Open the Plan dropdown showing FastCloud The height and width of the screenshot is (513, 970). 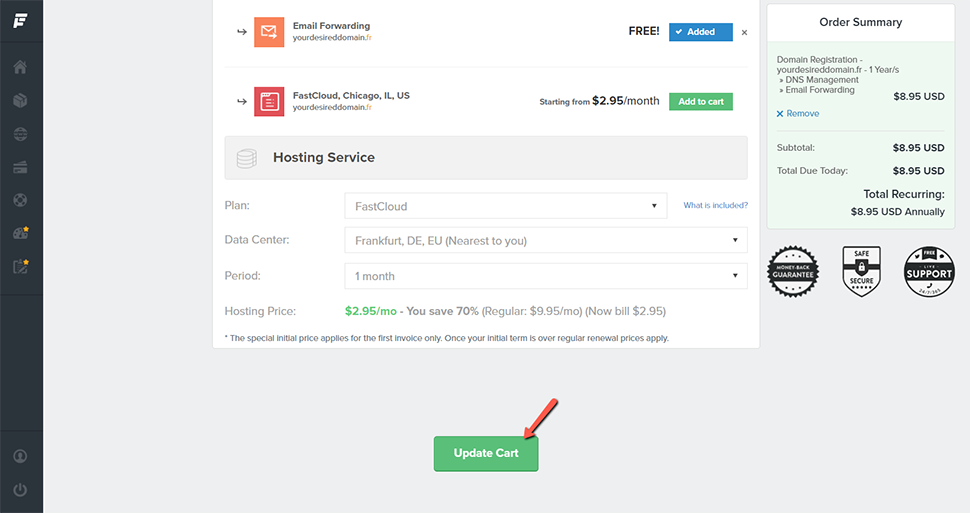pos(505,205)
